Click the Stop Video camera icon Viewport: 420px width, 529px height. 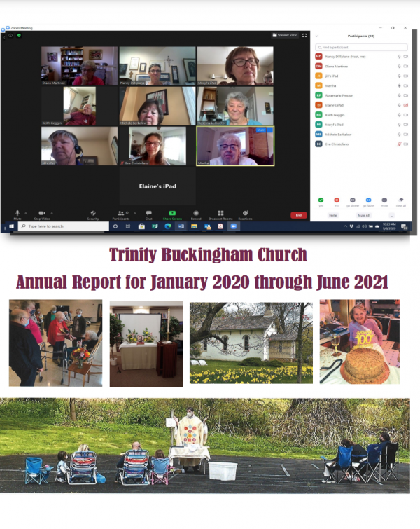(x=42, y=214)
